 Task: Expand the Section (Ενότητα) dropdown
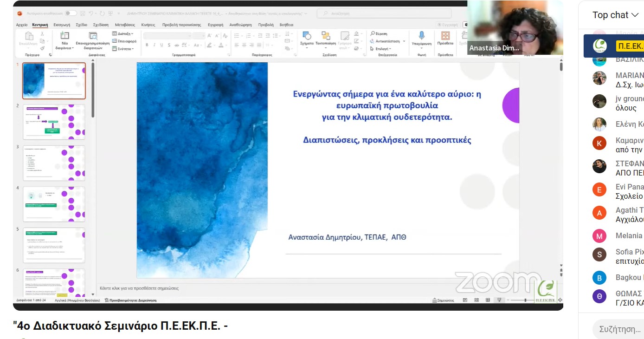pos(122,49)
